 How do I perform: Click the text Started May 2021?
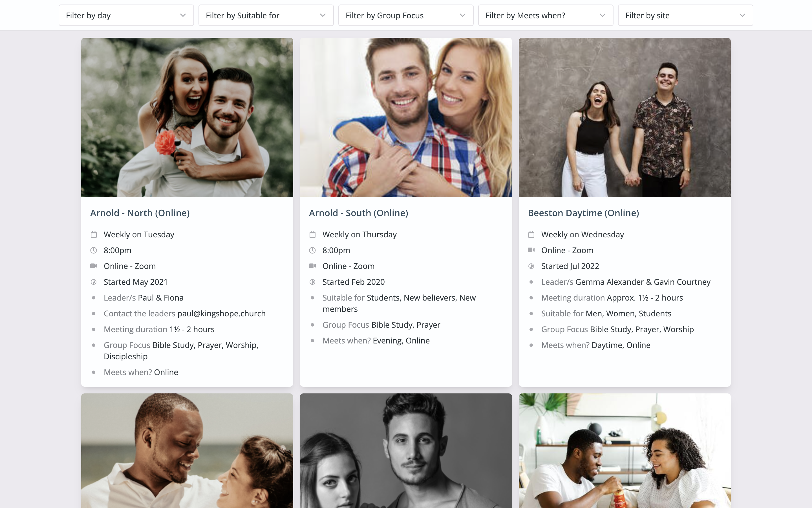click(x=136, y=282)
